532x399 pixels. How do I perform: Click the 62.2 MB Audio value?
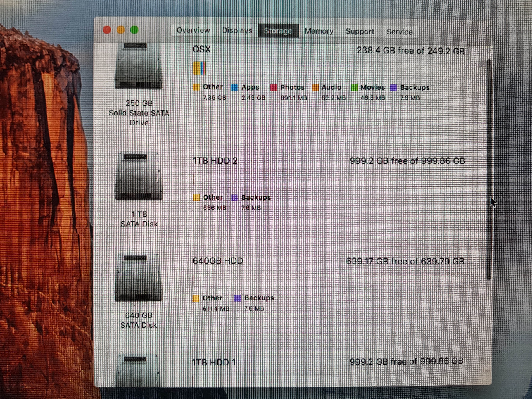(334, 98)
